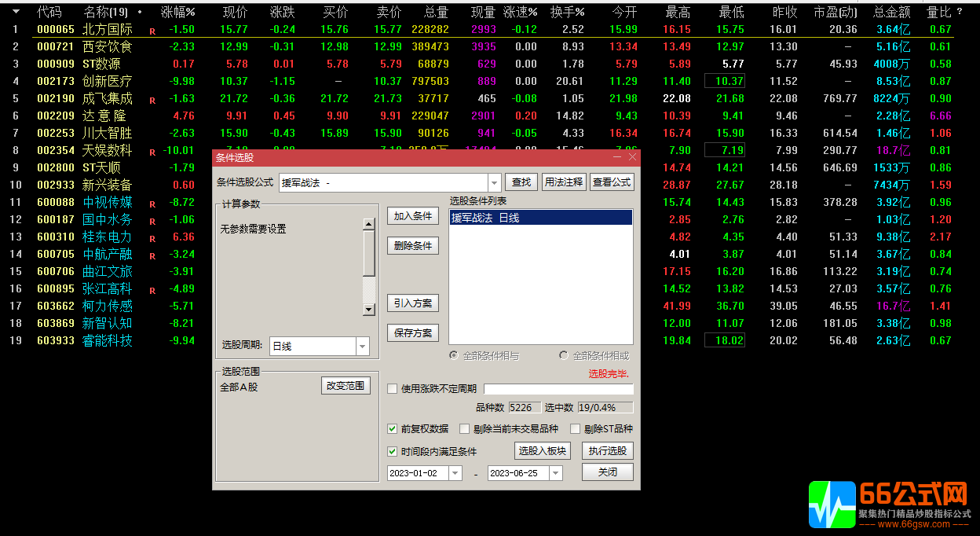Click the 选中数 19/0.4% progress field
980x536 pixels.
(605, 407)
